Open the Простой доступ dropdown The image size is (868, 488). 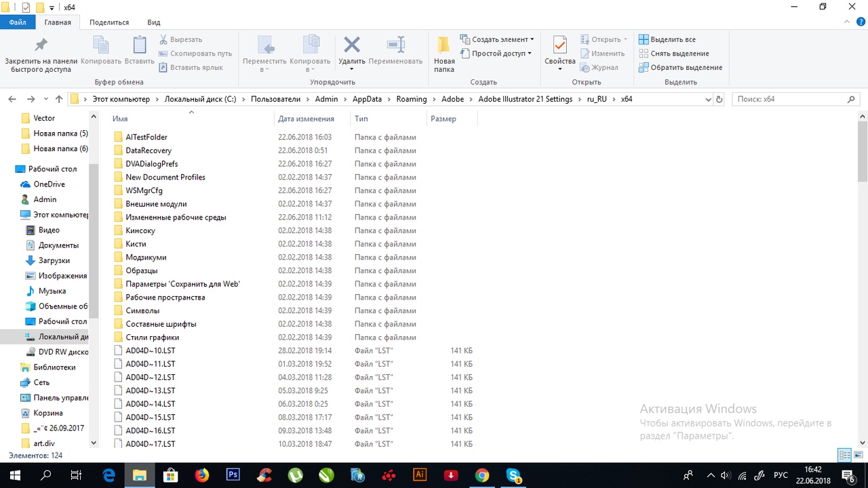496,54
